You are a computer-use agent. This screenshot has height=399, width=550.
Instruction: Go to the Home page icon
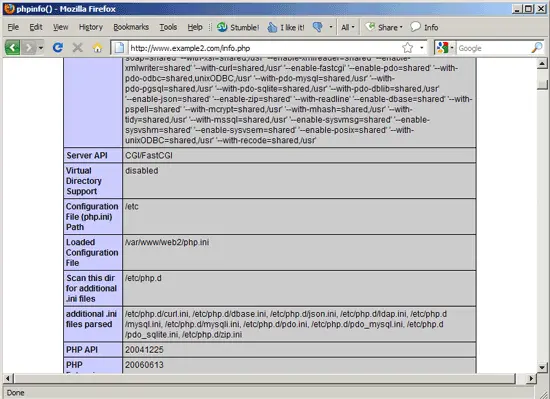[x=97, y=48]
